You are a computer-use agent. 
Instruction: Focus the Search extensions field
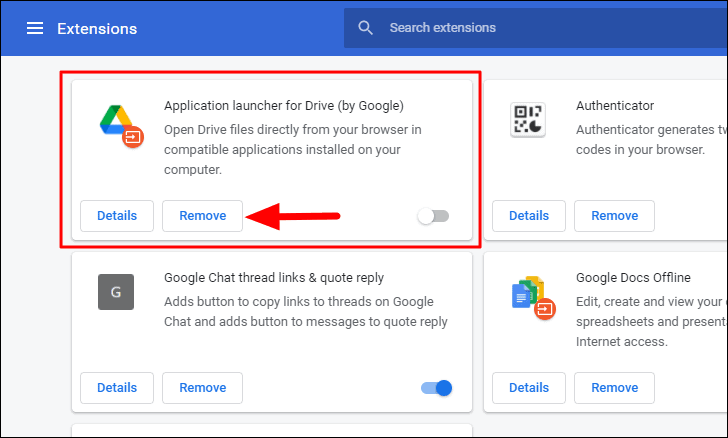(x=536, y=28)
